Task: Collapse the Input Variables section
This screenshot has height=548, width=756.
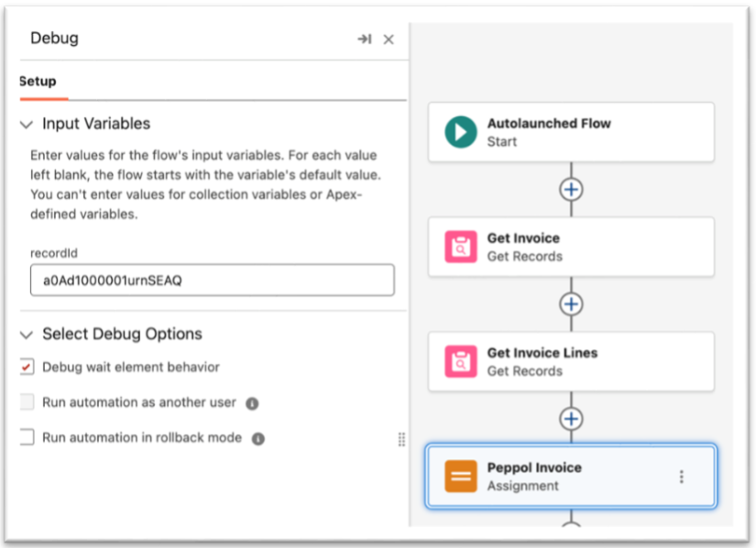Action: tap(26, 124)
